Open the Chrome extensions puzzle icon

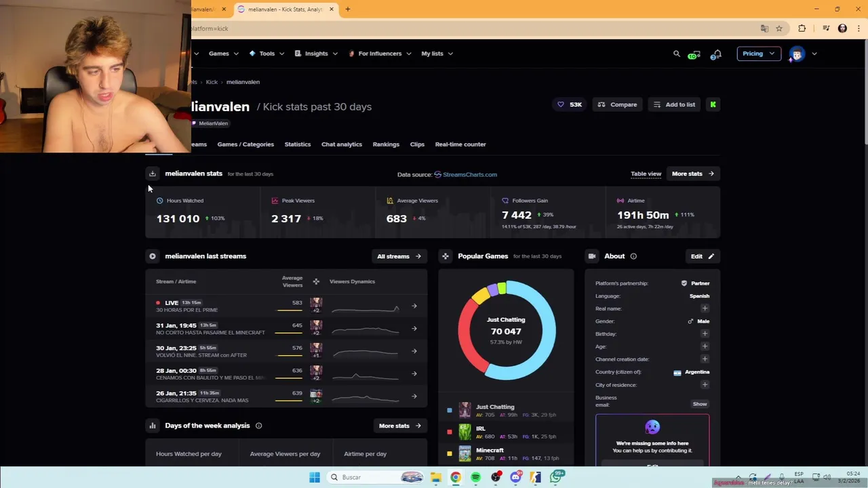(x=802, y=28)
